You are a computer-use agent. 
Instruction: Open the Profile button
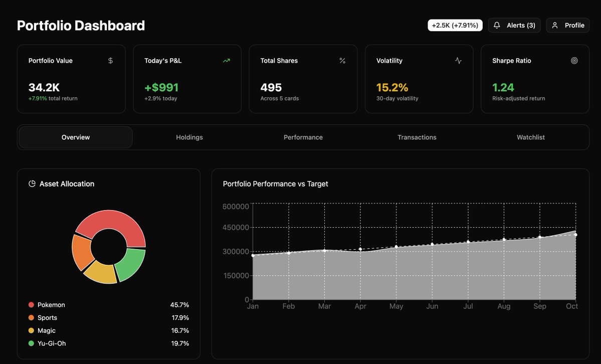[x=567, y=25]
